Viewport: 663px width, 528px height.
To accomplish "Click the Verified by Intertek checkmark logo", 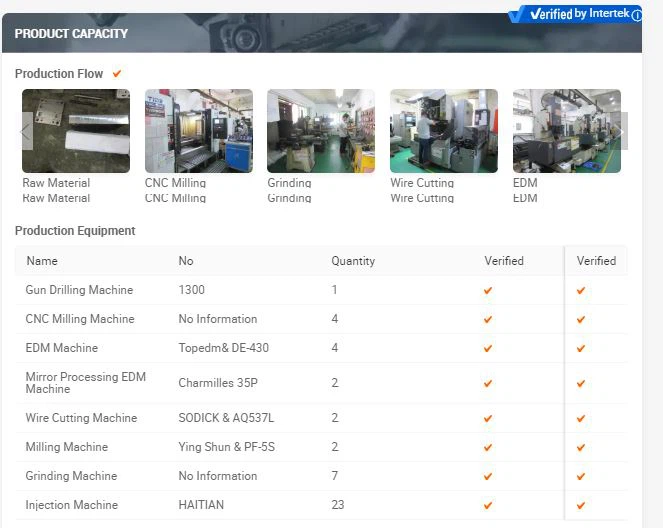I will pyautogui.click(x=518, y=15).
